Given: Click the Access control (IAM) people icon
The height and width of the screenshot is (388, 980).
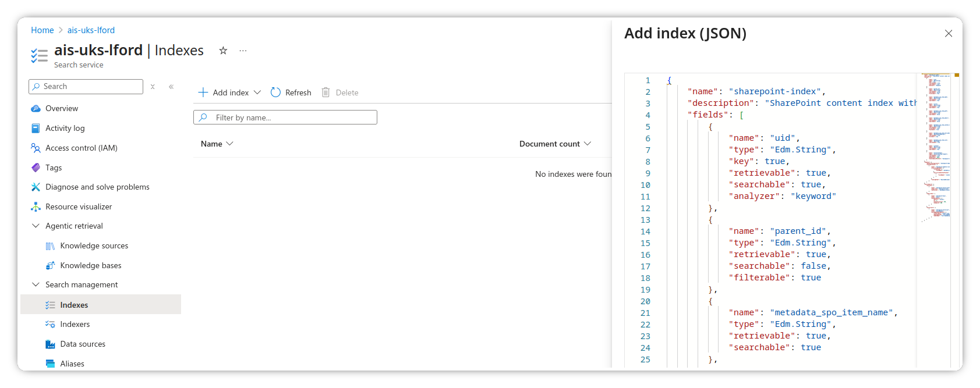Looking at the screenshot, I should point(36,148).
